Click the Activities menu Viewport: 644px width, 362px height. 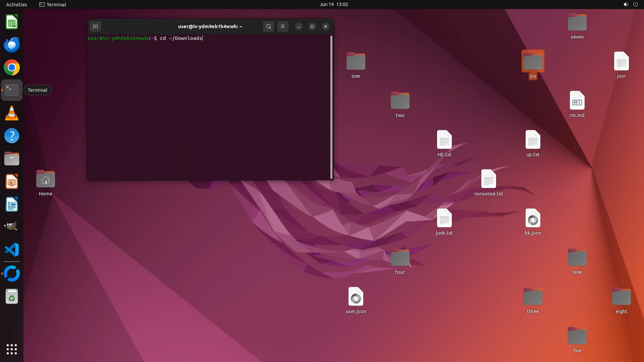(x=16, y=4)
